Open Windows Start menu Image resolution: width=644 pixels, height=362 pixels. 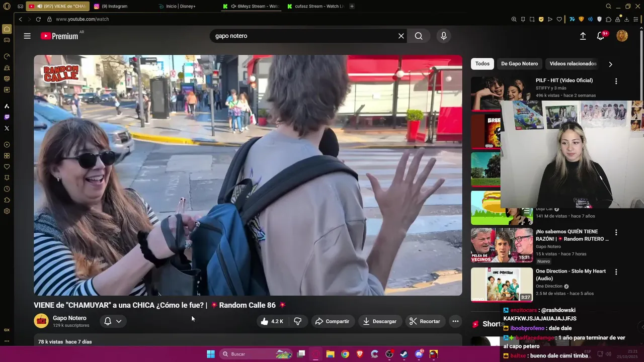click(x=211, y=354)
